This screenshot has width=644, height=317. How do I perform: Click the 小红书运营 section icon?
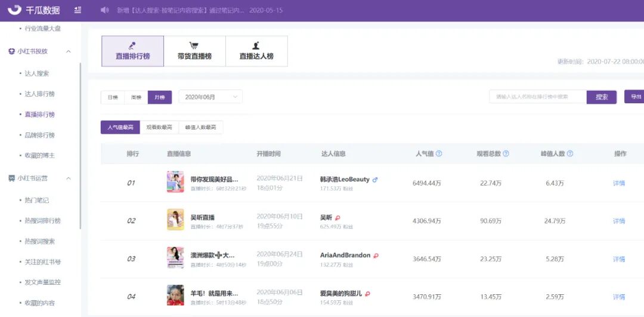(x=11, y=178)
